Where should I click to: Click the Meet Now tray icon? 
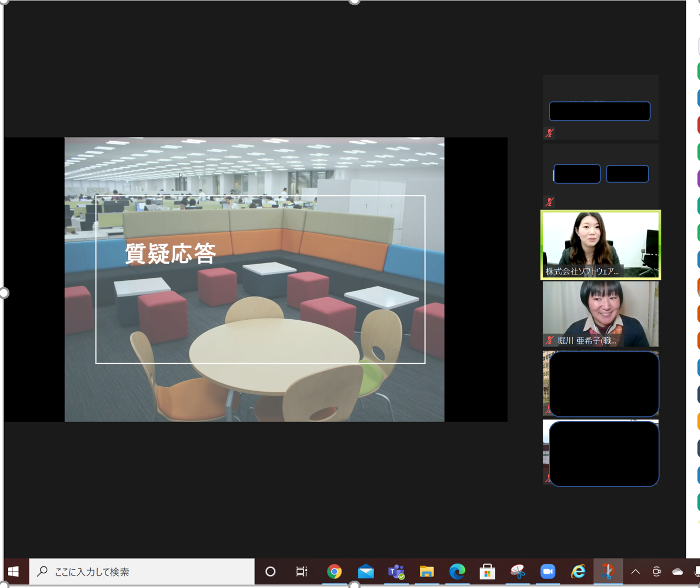656,571
